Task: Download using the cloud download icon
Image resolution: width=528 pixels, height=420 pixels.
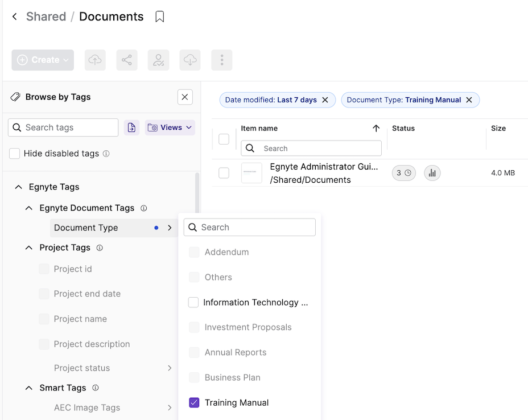Action: coord(190,59)
